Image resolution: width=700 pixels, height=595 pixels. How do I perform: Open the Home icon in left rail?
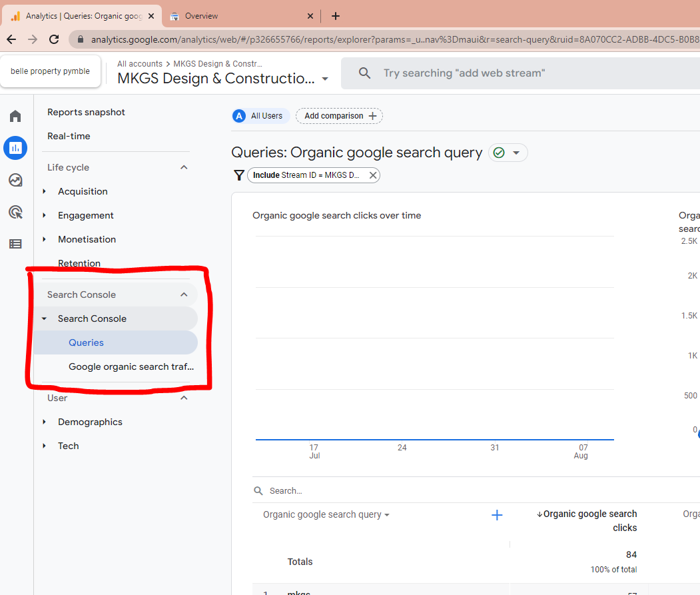pos(15,117)
